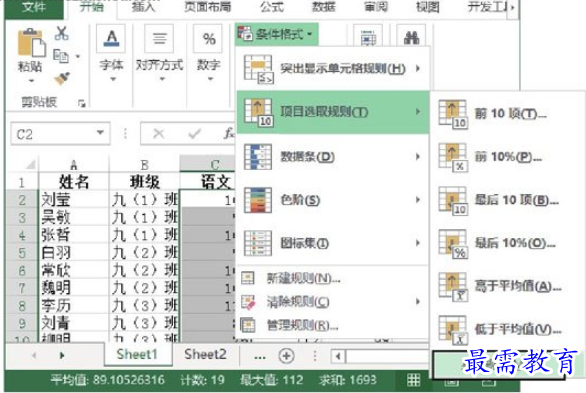Click the 低于平均值 icon

pos(453,330)
